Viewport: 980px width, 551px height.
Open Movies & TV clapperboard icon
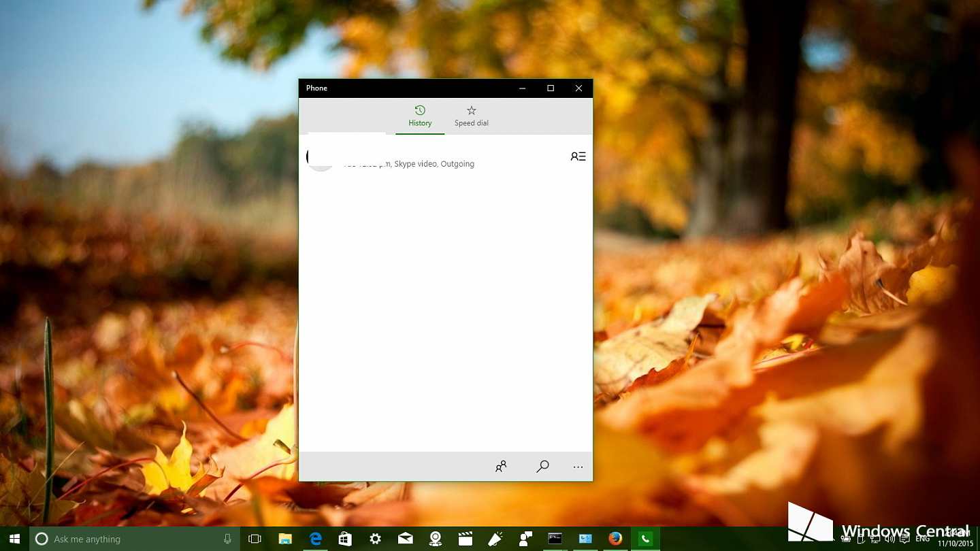[465, 539]
